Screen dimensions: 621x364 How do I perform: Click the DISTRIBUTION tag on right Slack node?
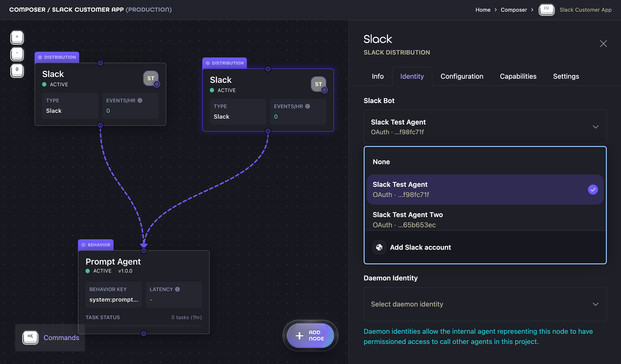(x=224, y=63)
